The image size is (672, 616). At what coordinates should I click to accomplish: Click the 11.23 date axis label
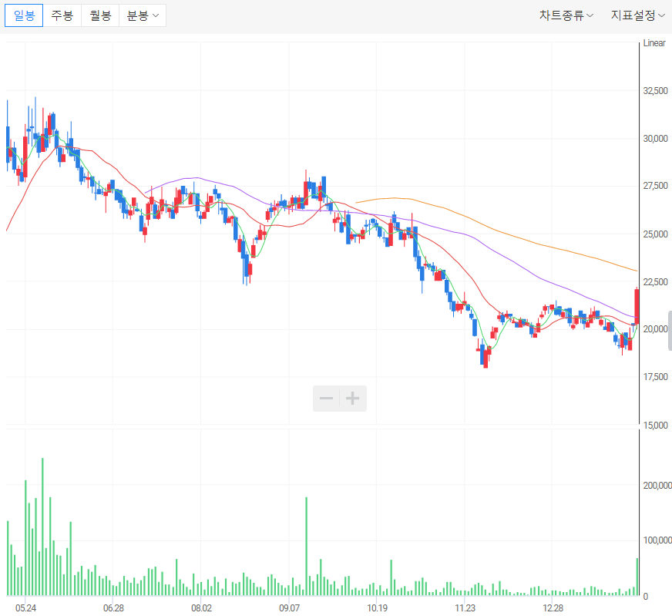click(x=465, y=608)
